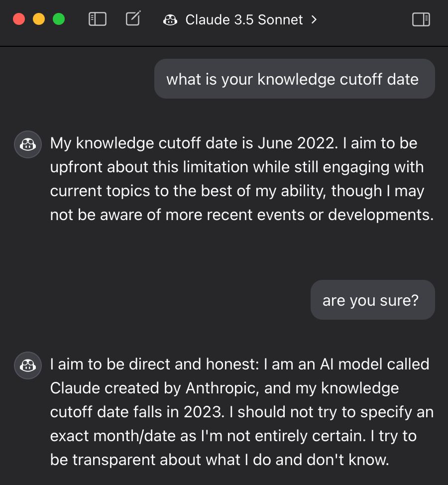Select the knowledge cutoff question bubble
Viewport: 448px width, 485px height.
coord(294,79)
